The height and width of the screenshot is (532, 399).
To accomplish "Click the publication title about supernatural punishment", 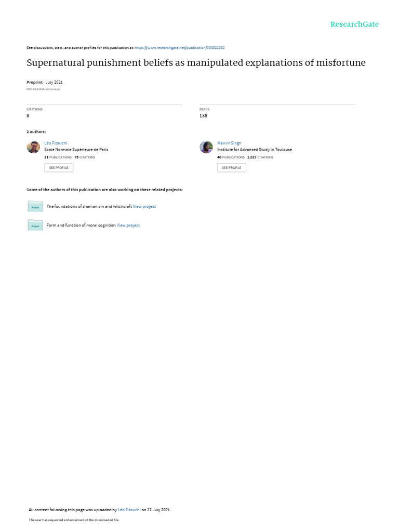I will (196, 63).
